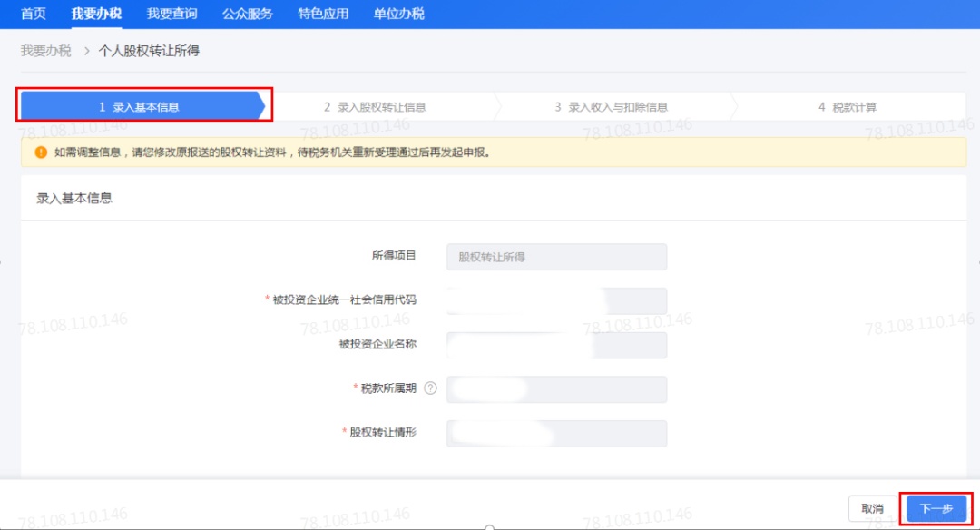Open the 特色应用 menu item
This screenshot has width=980, height=530.
pyautogui.click(x=323, y=14)
